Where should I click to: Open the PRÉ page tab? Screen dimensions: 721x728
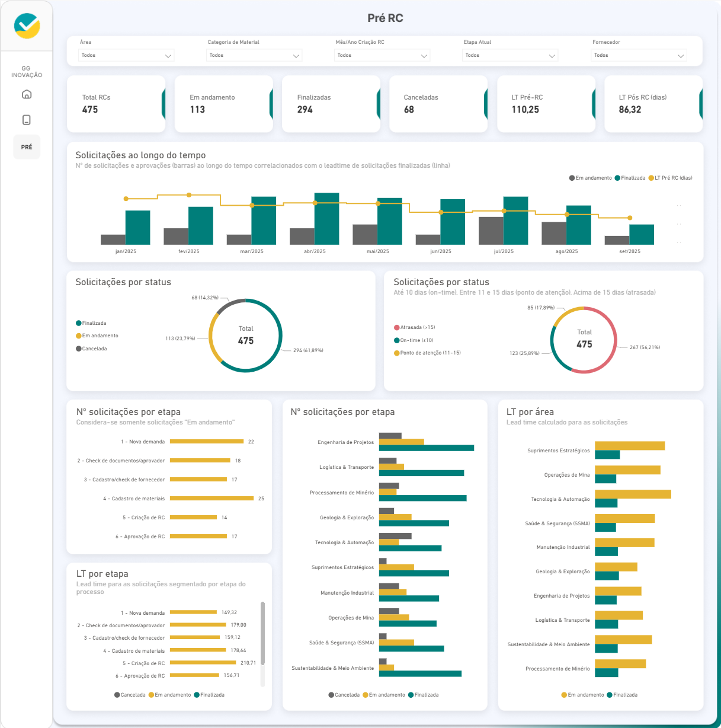pyautogui.click(x=27, y=147)
